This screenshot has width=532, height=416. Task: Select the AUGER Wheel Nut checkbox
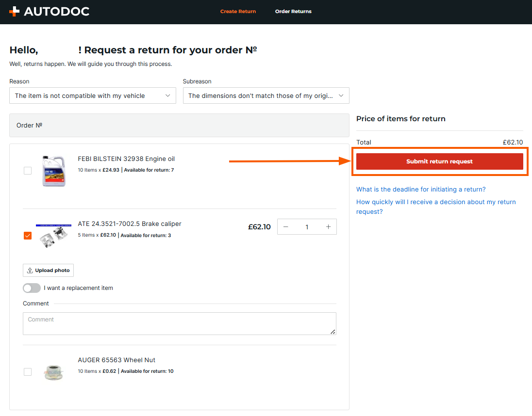tap(28, 372)
